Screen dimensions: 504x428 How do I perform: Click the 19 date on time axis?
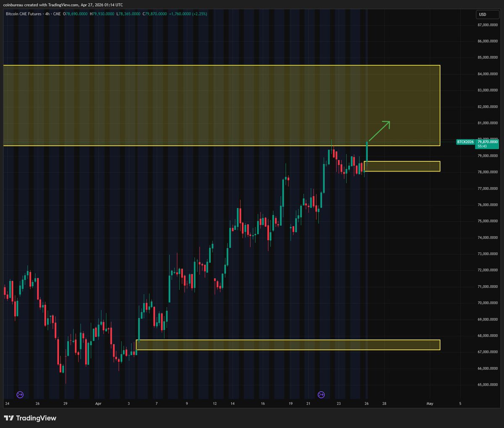(x=291, y=404)
